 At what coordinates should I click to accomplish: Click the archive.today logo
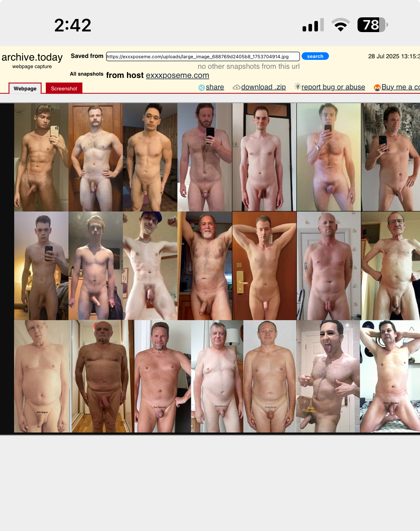click(32, 57)
